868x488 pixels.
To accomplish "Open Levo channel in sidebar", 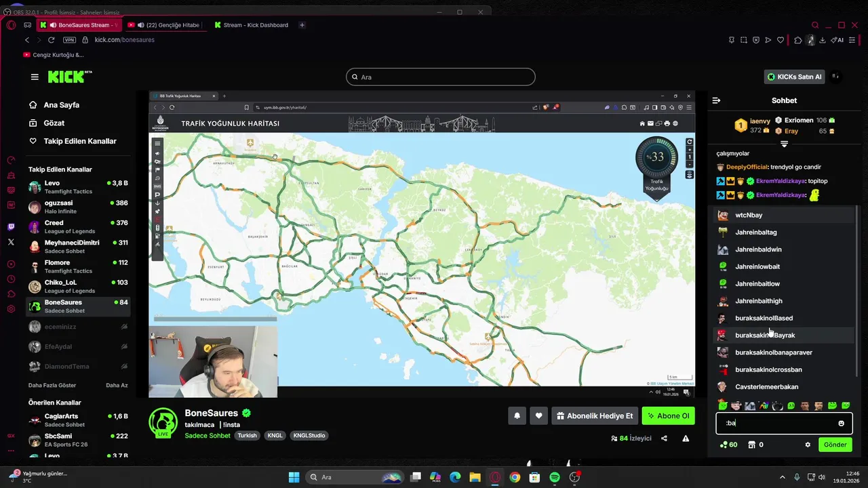I will click(x=78, y=187).
